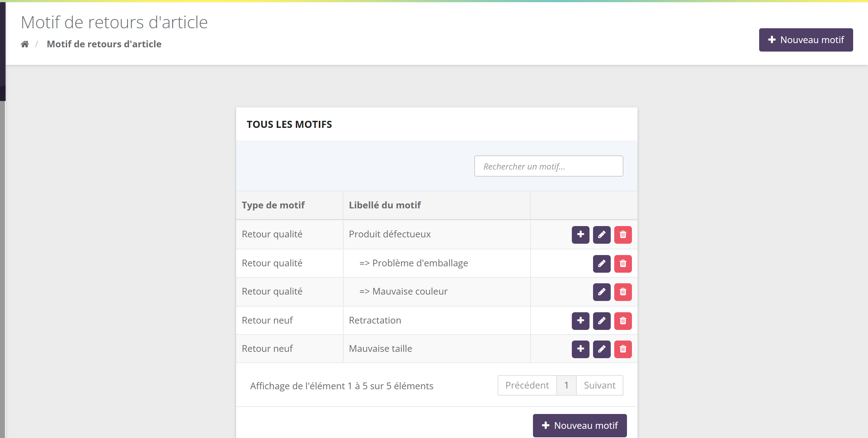Sort by Libellé du motif column

pos(436,205)
